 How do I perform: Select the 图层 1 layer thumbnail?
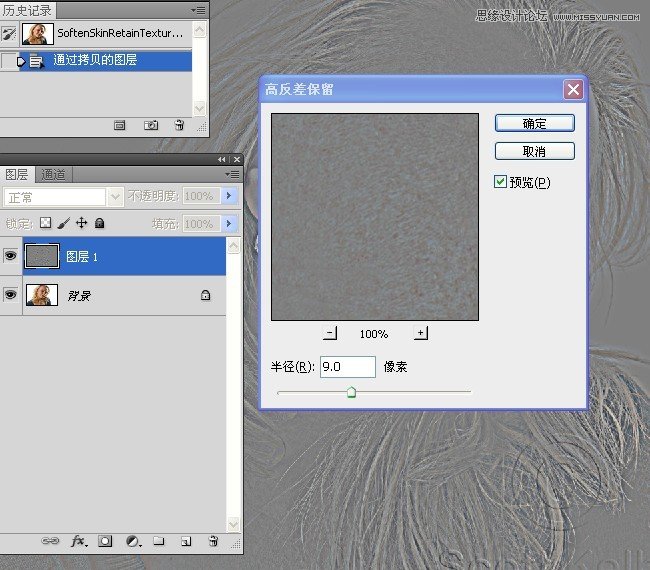(x=42, y=256)
